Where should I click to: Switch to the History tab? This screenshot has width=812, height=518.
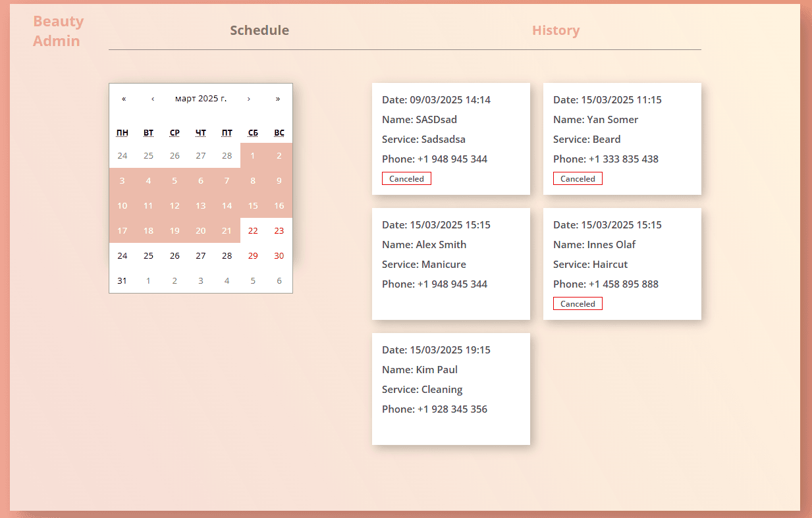(x=556, y=30)
